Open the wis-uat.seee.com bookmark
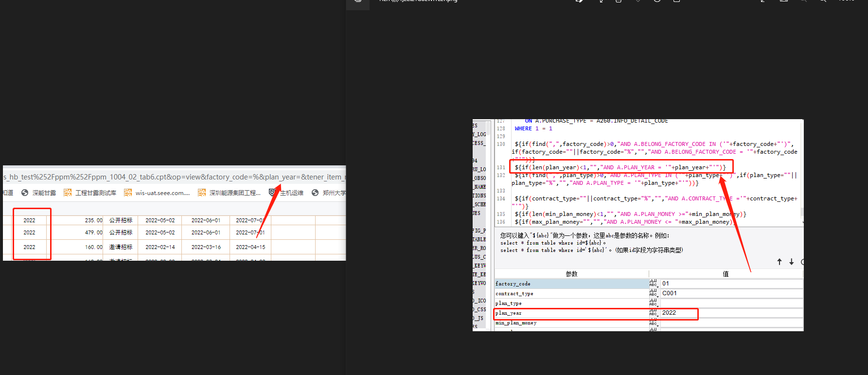 (x=157, y=193)
